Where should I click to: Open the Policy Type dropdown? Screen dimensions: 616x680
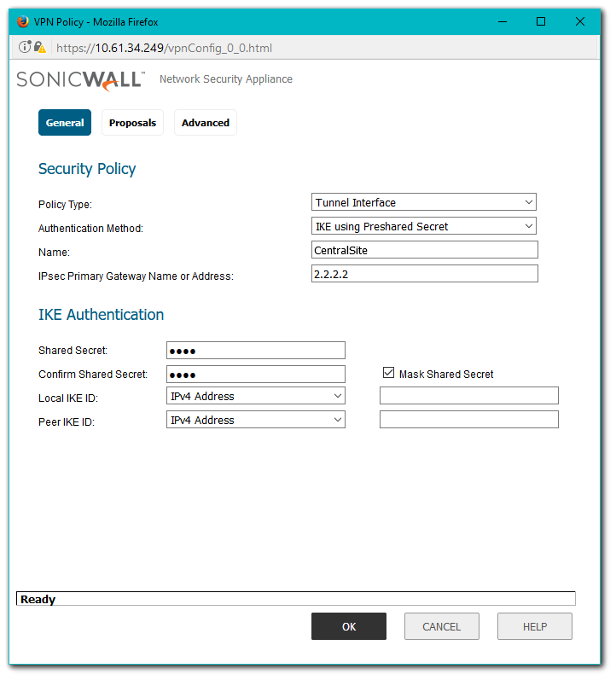(x=424, y=202)
